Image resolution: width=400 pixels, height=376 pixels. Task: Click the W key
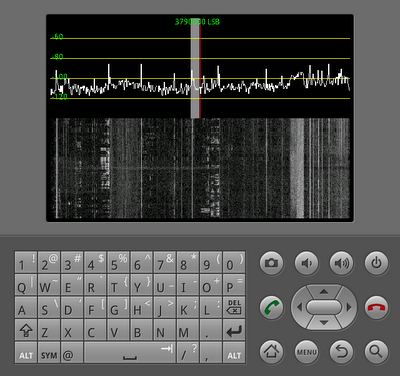(x=49, y=285)
